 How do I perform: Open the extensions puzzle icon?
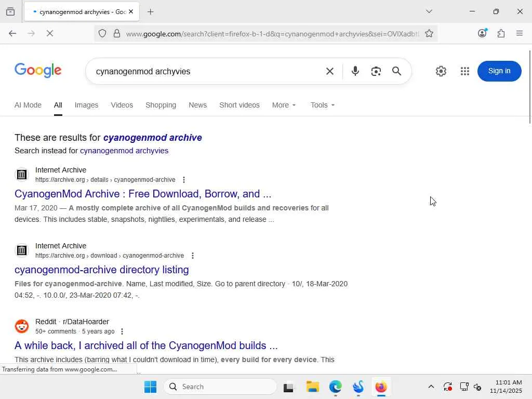[x=501, y=33]
